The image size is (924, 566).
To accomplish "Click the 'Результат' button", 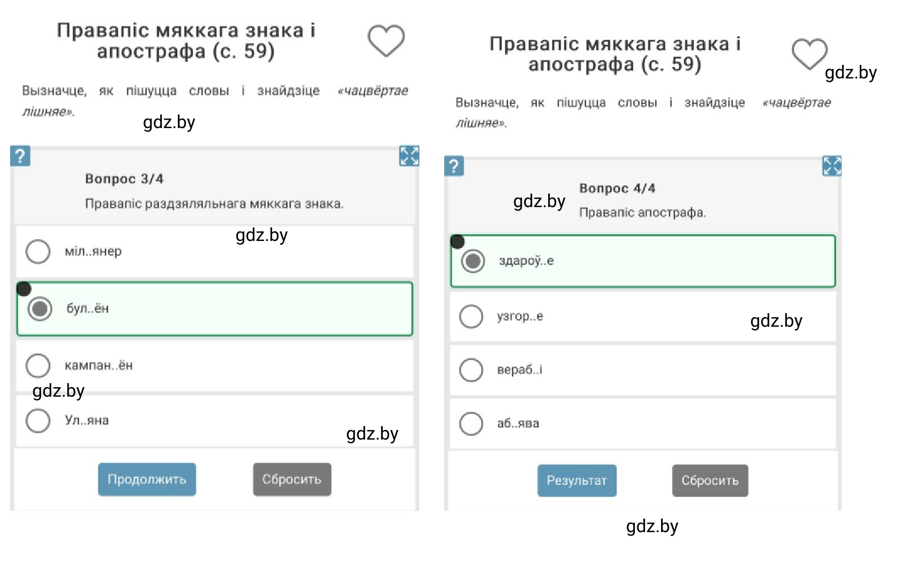I will tap(577, 481).
